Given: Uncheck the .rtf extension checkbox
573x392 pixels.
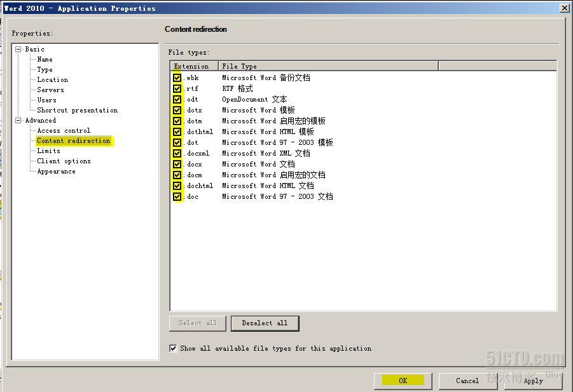Looking at the screenshot, I should tap(177, 89).
